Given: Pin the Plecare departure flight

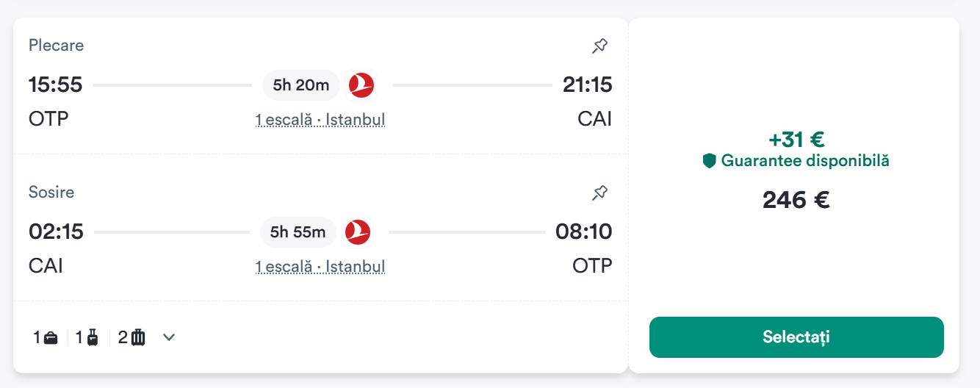Looking at the screenshot, I should 599,46.
